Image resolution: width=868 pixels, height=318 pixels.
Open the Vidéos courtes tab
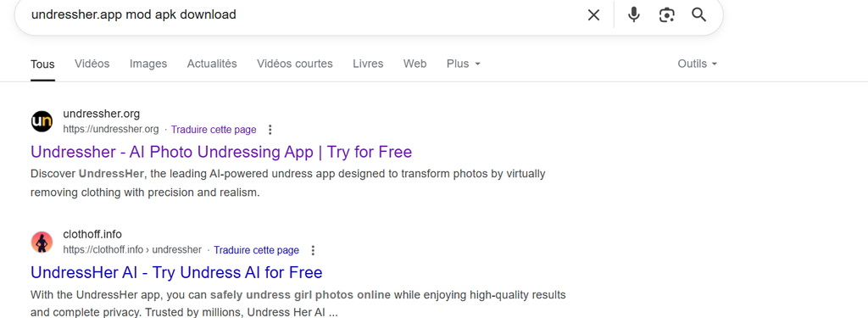(294, 64)
